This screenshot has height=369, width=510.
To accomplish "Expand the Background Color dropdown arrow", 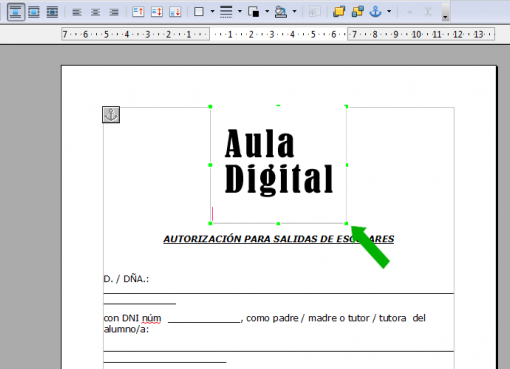I will (294, 12).
